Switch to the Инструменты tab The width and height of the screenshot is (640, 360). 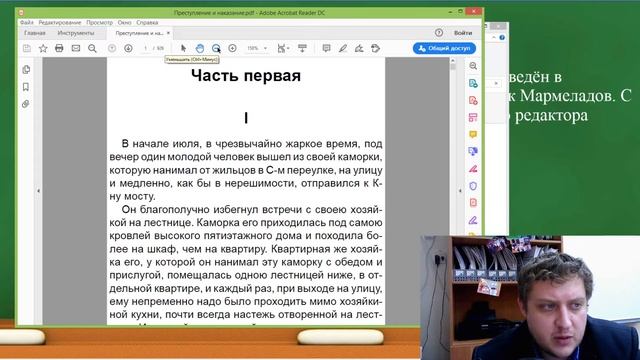(76, 33)
